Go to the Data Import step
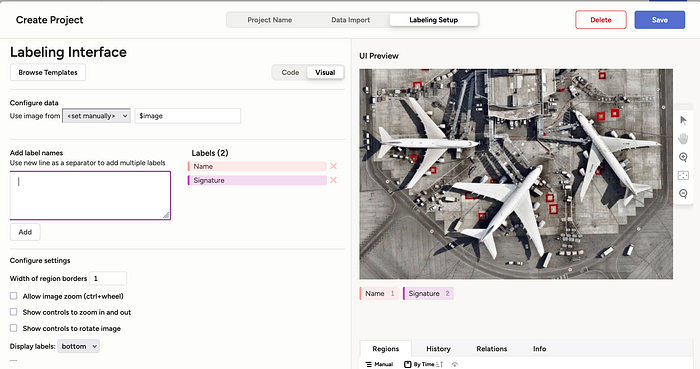700x369 pixels. [350, 20]
